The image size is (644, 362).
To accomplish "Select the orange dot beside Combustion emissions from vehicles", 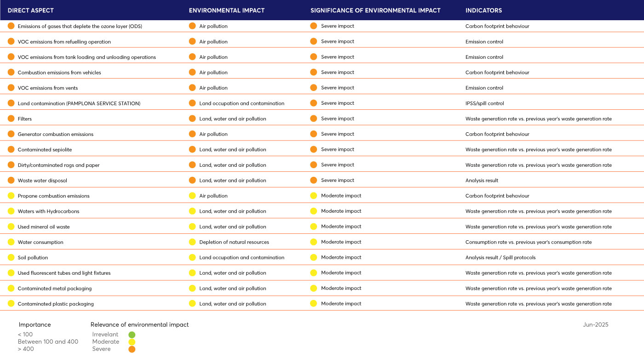I will (11, 72).
